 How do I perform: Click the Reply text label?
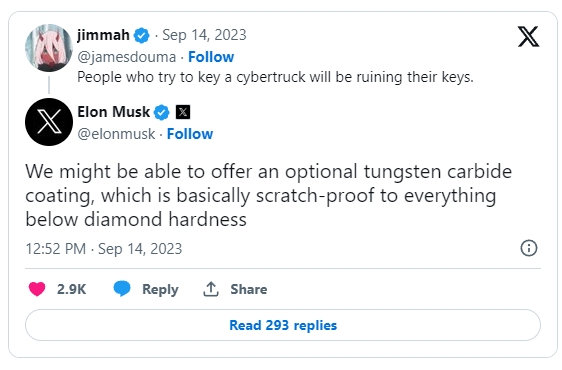tap(160, 289)
